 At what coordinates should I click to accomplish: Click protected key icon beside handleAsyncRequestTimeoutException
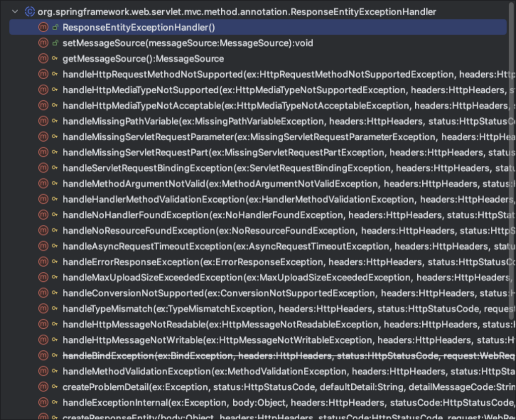click(55, 246)
